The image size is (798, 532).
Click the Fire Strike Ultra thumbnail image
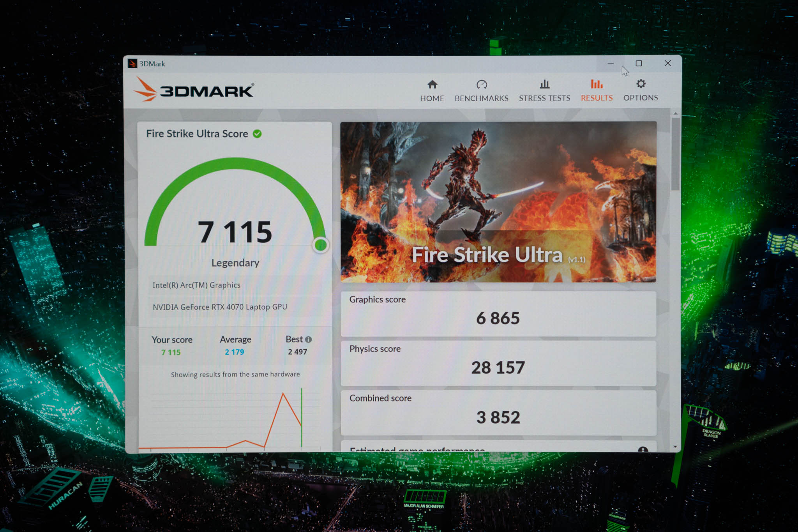coord(498,201)
